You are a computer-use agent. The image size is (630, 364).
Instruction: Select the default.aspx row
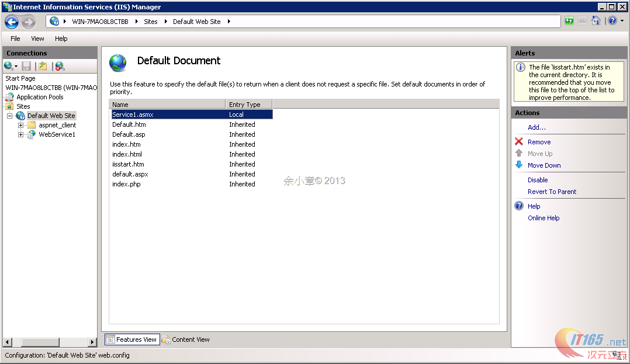192,174
